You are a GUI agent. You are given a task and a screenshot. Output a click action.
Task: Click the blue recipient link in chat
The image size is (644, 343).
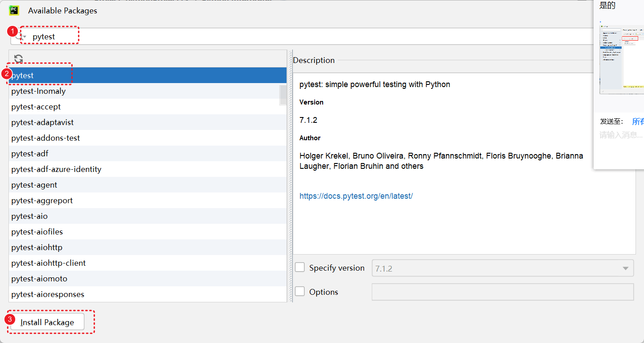(638, 121)
